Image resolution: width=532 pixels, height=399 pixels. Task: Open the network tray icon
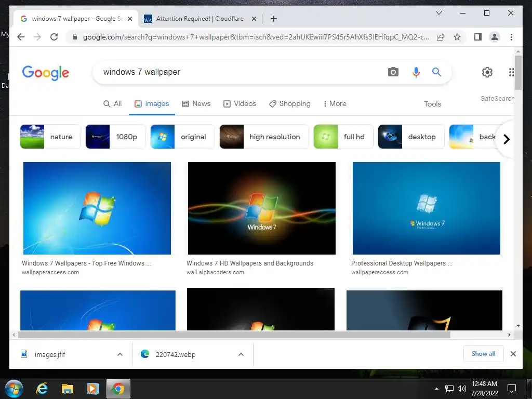(x=449, y=389)
